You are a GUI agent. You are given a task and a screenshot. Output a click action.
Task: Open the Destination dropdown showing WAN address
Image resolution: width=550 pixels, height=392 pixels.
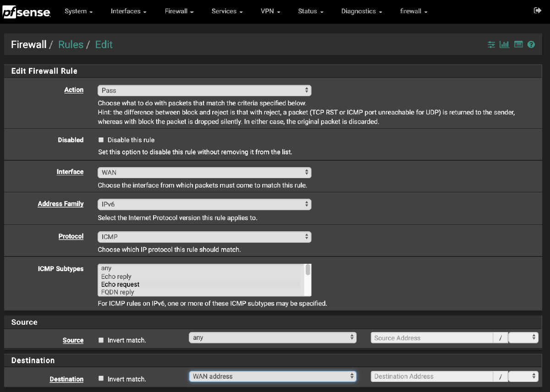(x=272, y=376)
